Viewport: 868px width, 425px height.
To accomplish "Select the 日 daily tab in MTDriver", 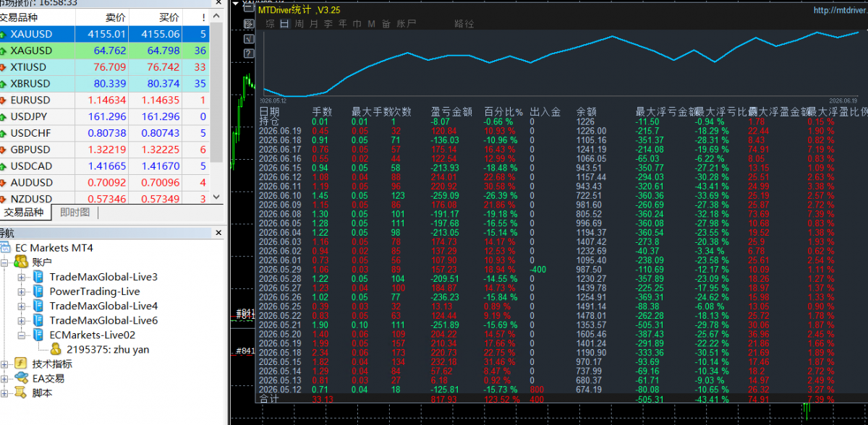I will tap(284, 24).
